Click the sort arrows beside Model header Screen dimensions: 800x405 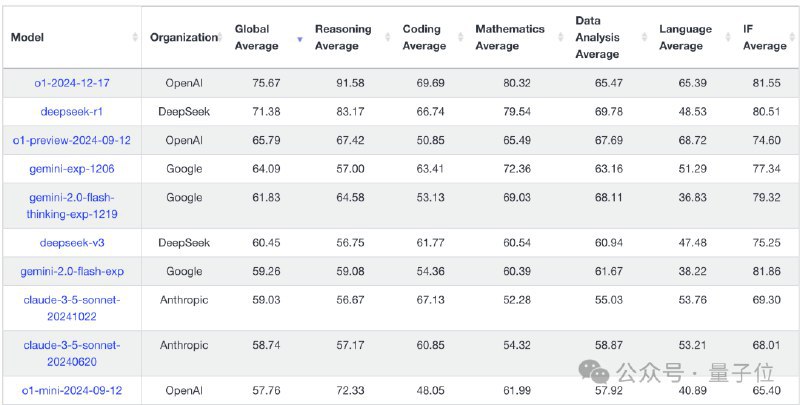pos(135,38)
